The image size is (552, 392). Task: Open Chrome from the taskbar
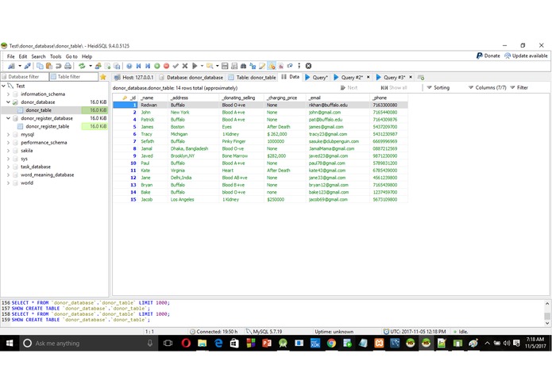(x=331, y=343)
